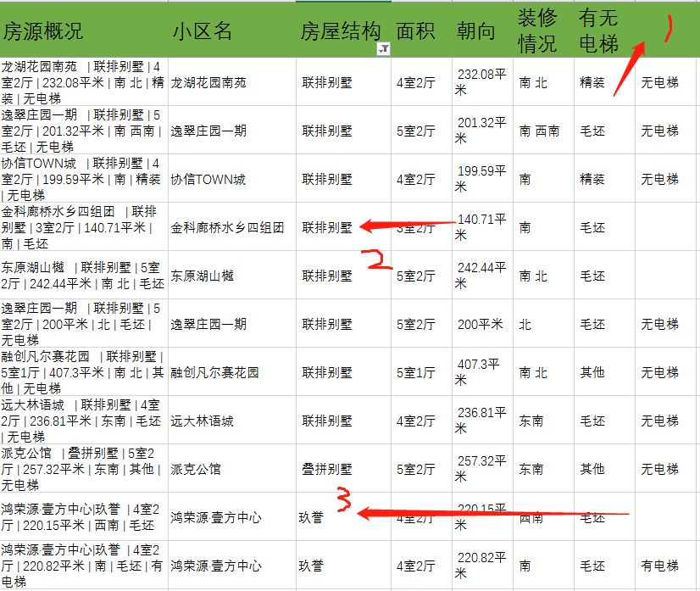
Task: Select the 小区名 header cell
Action: [x=232, y=30]
